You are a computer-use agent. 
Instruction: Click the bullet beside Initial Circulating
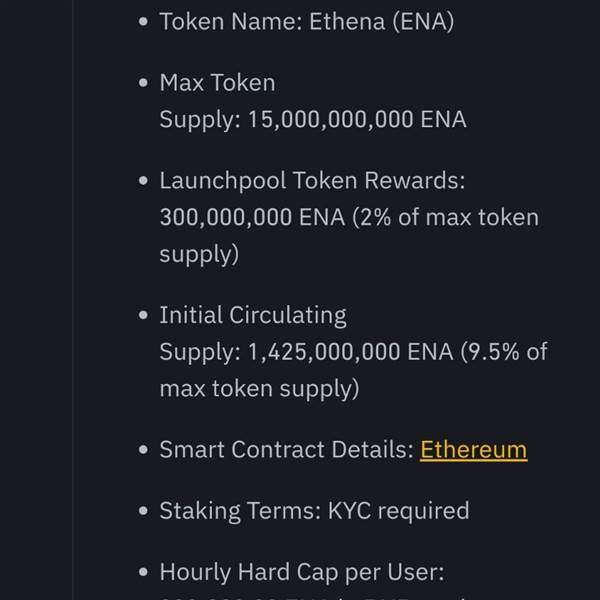point(143,315)
